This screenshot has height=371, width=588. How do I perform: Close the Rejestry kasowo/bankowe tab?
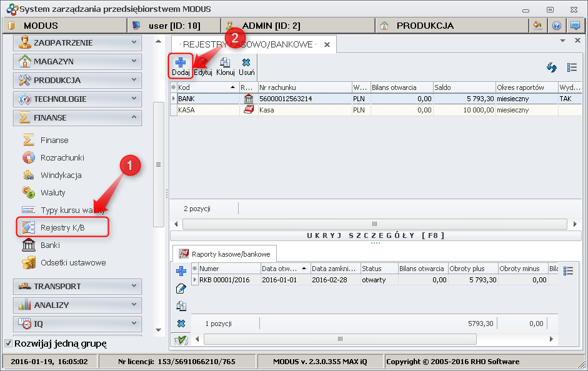tap(327, 45)
